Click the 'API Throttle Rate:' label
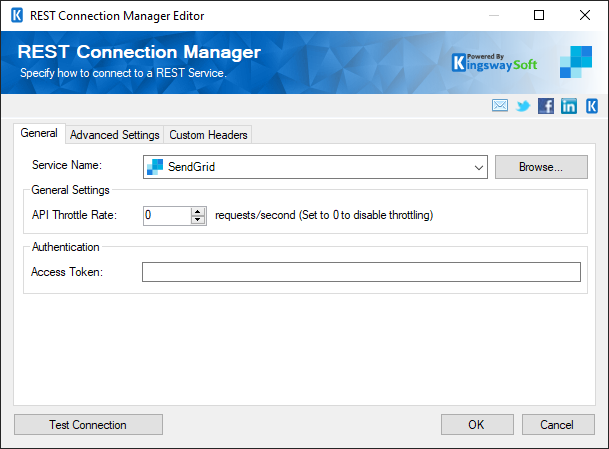Screen dimensions: 609x449 click(x=75, y=215)
